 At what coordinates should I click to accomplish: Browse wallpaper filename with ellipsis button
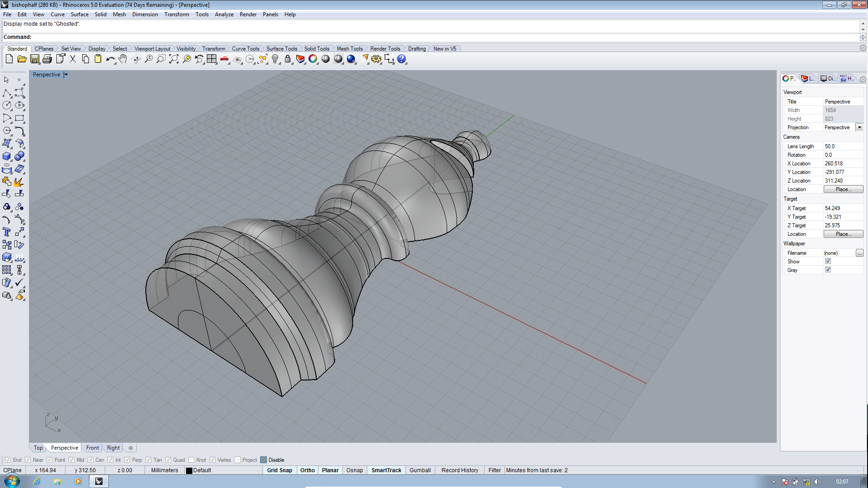pyautogui.click(x=859, y=253)
